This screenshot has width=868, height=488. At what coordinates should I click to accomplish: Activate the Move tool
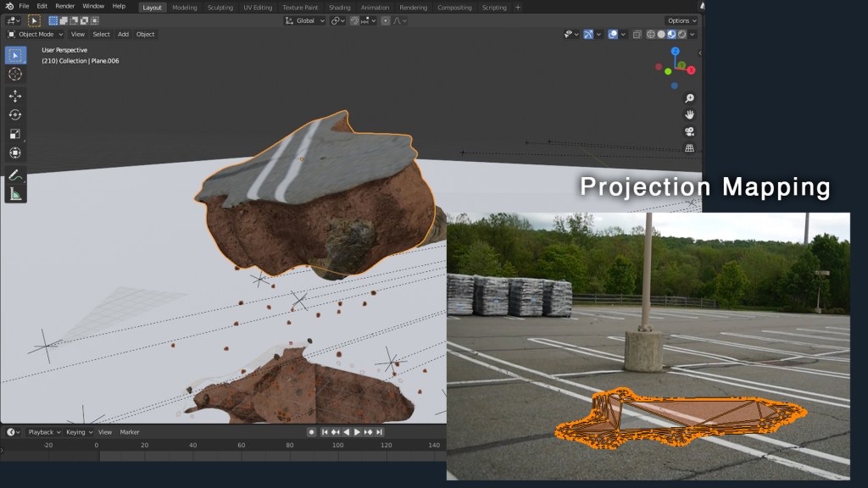click(x=15, y=96)
